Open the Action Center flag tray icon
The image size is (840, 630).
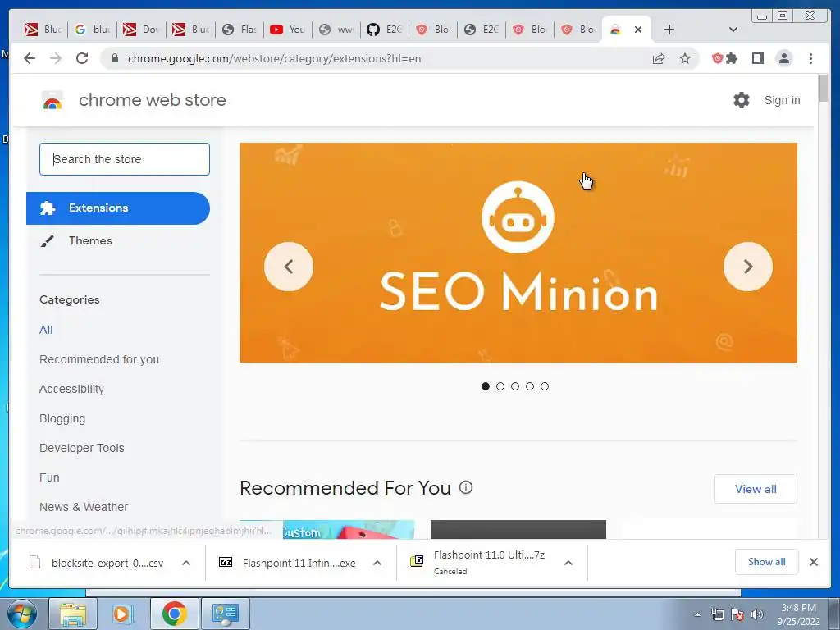pyautogui.click(x=737, y=614)
